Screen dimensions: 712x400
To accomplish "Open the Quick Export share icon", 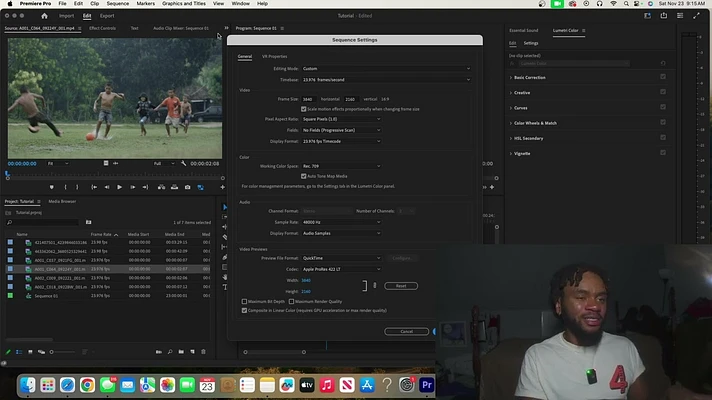I will coord(664,16).
